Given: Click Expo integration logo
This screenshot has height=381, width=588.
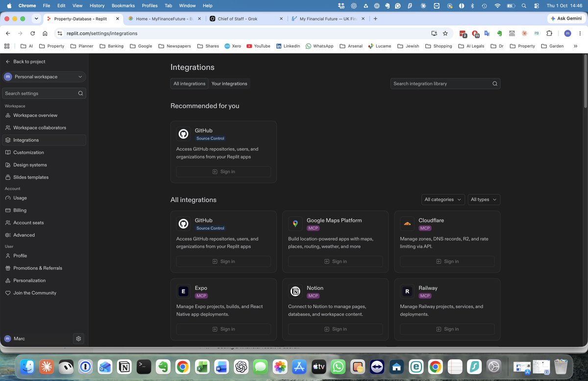Looking at the screenshot, I should 183,292.
